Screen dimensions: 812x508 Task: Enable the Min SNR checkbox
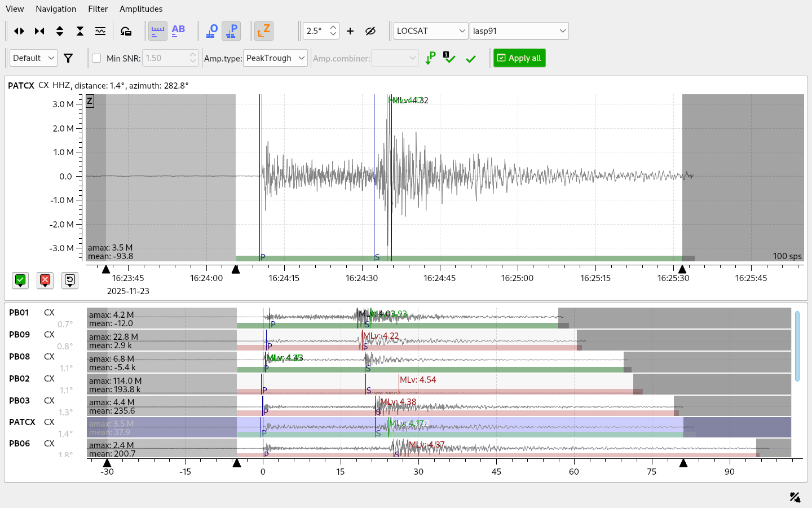point(96,58)
